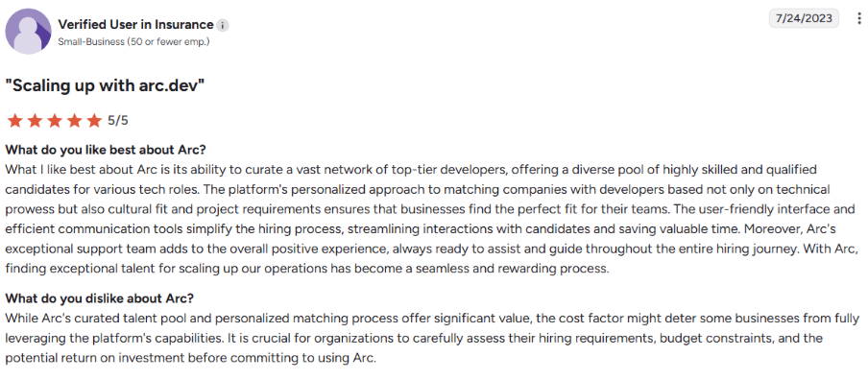Select the third rating star
This screenshot has height=380, width=868.
coord(54,120)
